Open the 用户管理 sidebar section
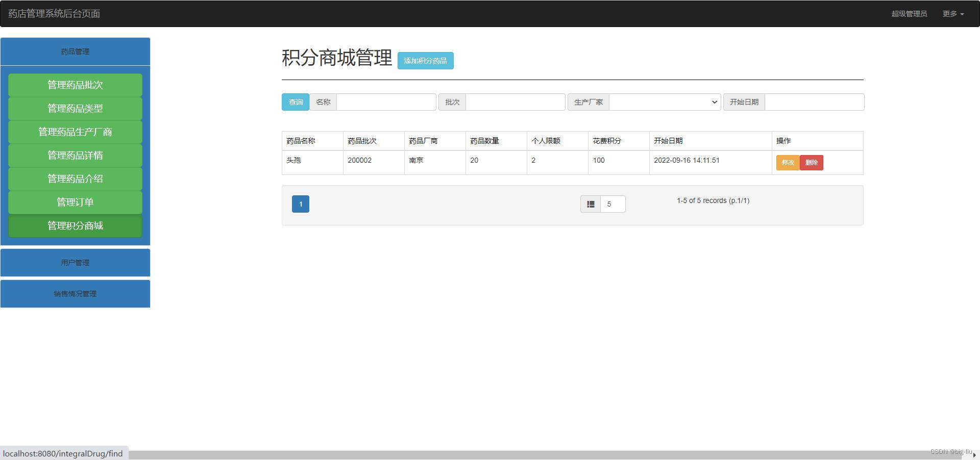 click(75, 262)
